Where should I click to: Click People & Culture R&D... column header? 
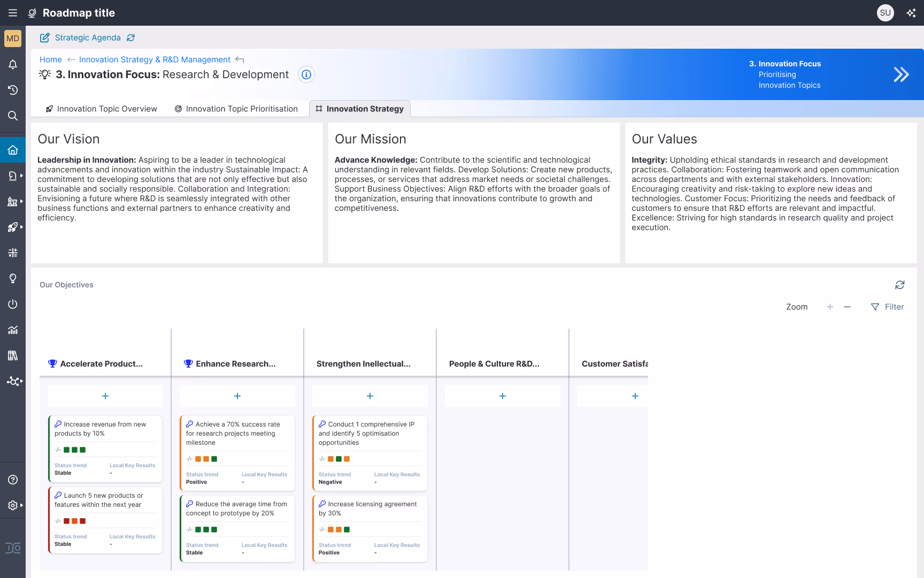pyautogui.click(x=494, y=363)
